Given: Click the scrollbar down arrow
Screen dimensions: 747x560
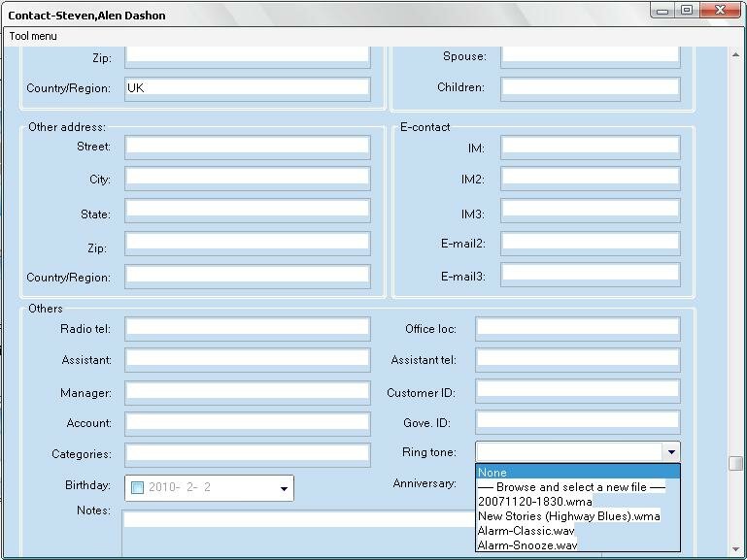Looking at the screenshot, I should 735,548.
